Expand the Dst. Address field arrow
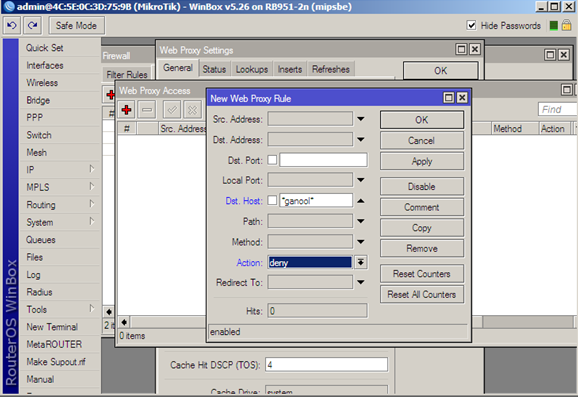The image size is (578, 397). click(361, 140)
